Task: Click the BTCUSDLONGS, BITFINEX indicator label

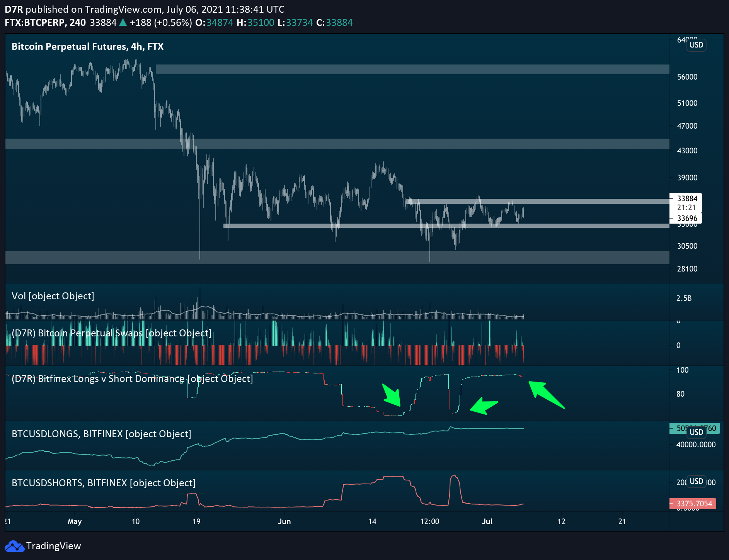Action: tap(101, 434)
